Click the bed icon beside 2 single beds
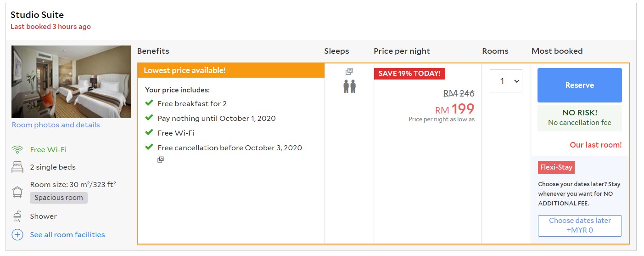The width and height of the screenshot is (644, 256). click(17, 167)
